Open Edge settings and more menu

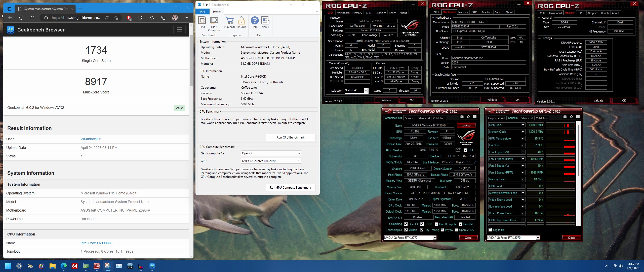coord(186,18)
